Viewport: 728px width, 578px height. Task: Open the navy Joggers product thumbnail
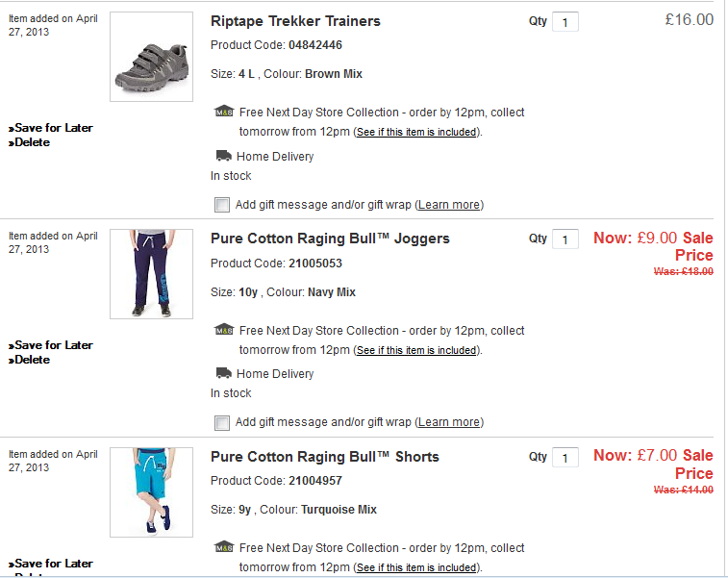[x=151, y=274]
